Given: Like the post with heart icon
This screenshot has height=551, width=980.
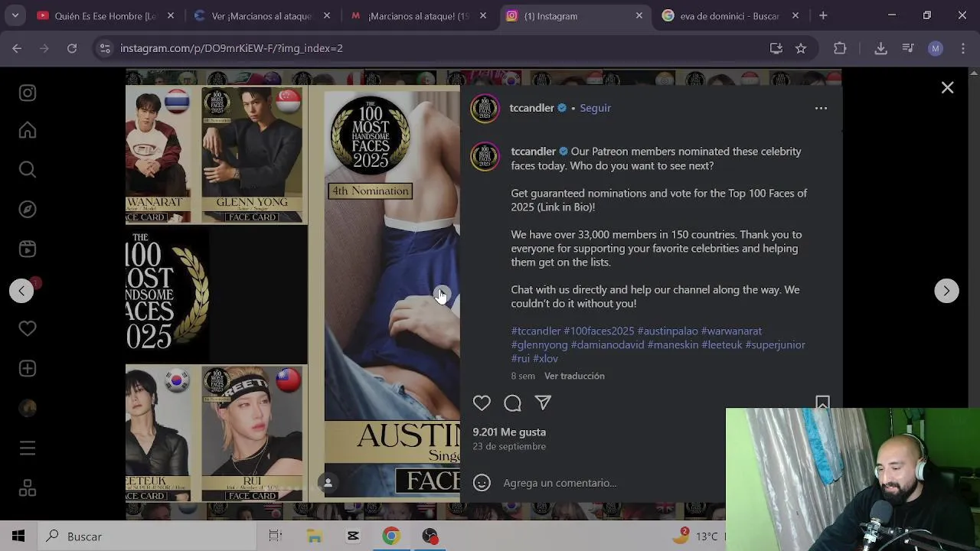Looking at the screenshot, I should [x=482, y=403].
